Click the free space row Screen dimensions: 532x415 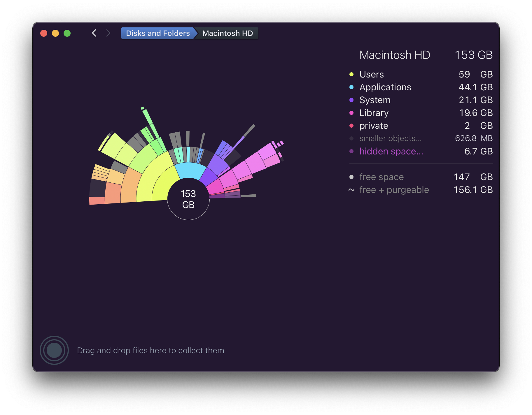point(421,177)
